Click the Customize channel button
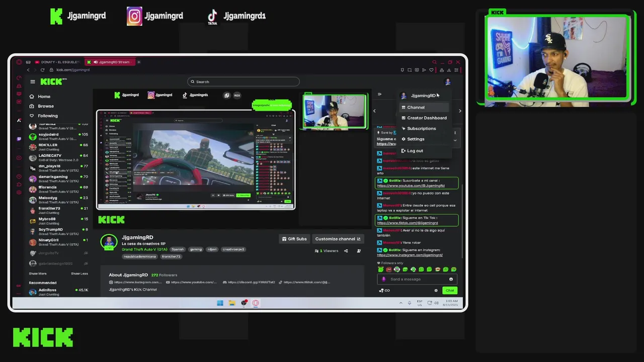The image size is (644, 362). tap(338, 239)
